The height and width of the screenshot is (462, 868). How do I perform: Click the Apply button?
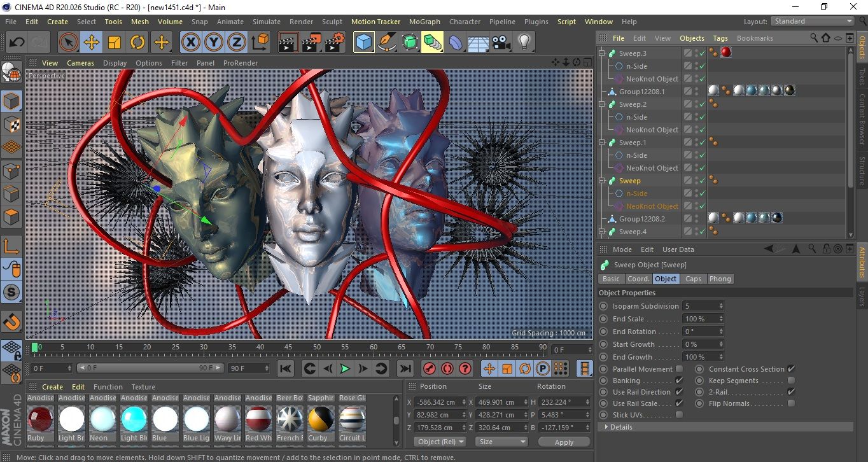[x=564, y=442]
